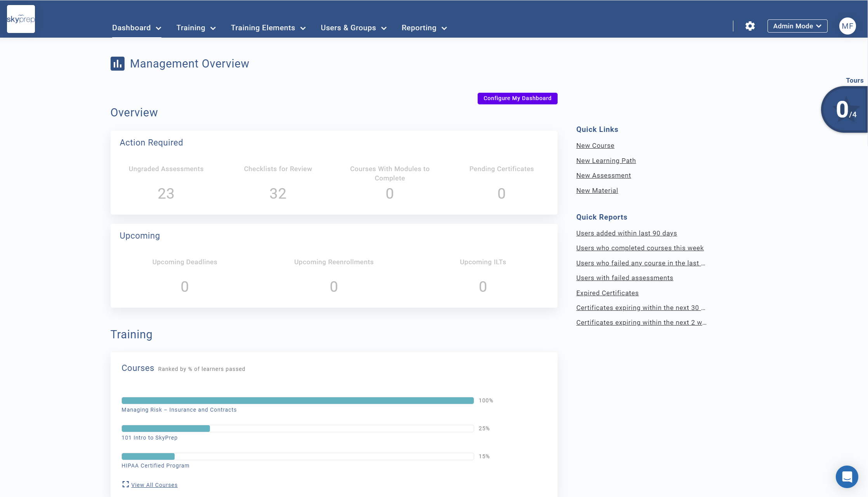
Task: Click the 101 Intro to SkyPrep progress bar
Action: coord(297,428)
